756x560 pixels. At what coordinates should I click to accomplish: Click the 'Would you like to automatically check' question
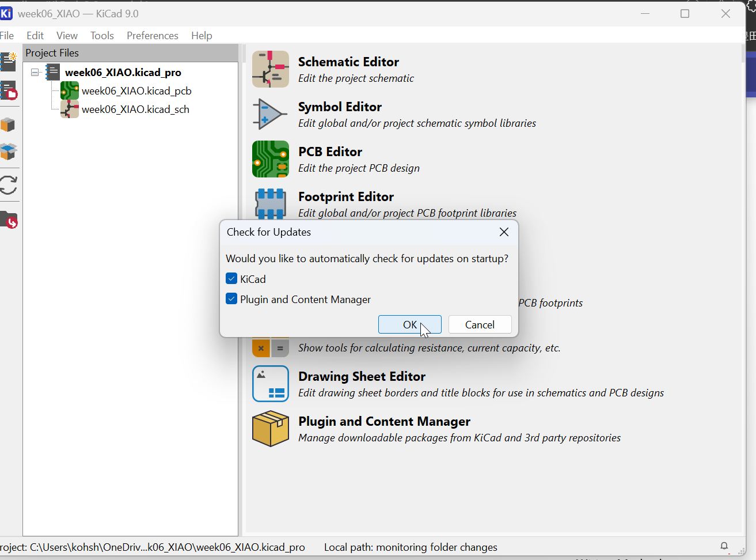367,259
